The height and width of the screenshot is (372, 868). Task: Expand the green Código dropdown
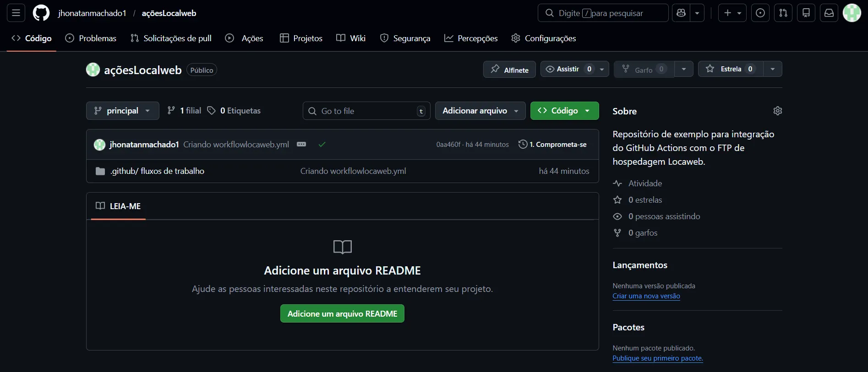pyautogui.click(x=564, y=111)
